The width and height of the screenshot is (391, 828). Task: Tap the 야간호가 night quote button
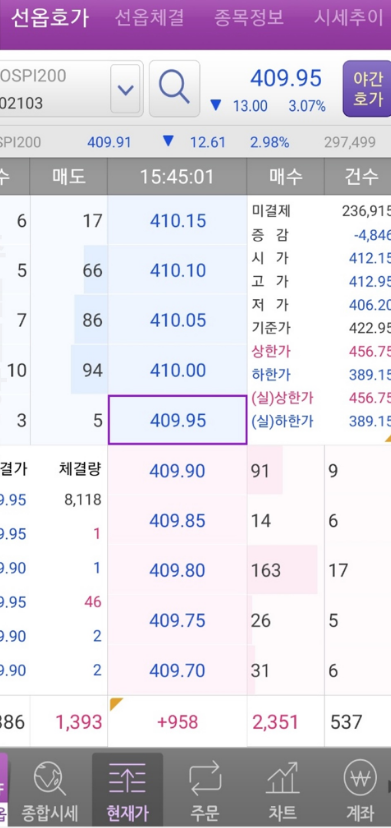point(367,89)
